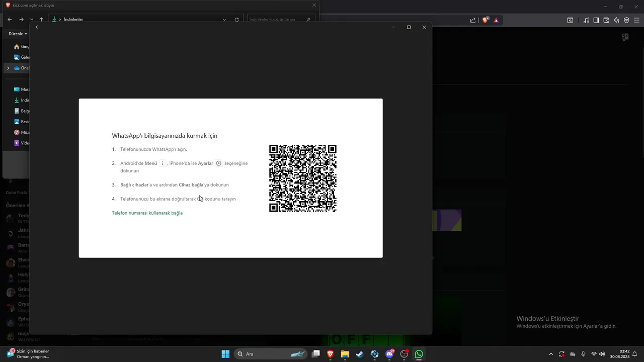This screenshot has width=644, height=362.
Task: Click the taskbar Ara search box
Action: [271, 354]
